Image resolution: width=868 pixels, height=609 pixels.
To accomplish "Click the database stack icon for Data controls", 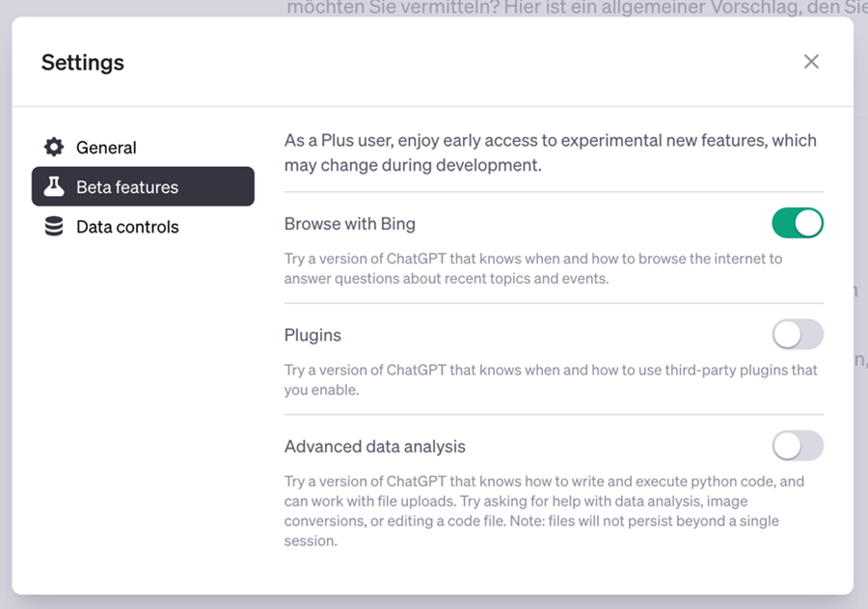I will coord(54,227).
